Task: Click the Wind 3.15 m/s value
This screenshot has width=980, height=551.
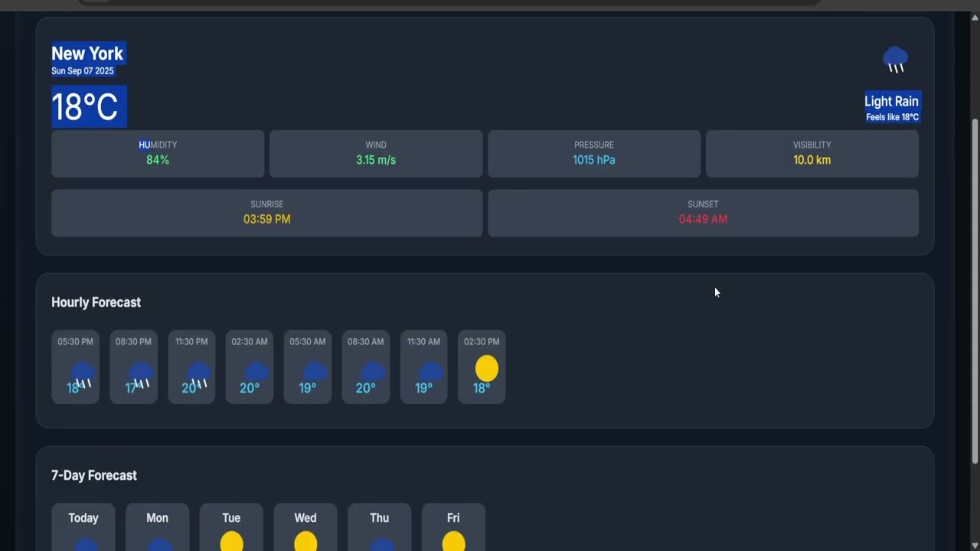Action: pos(376,160)
